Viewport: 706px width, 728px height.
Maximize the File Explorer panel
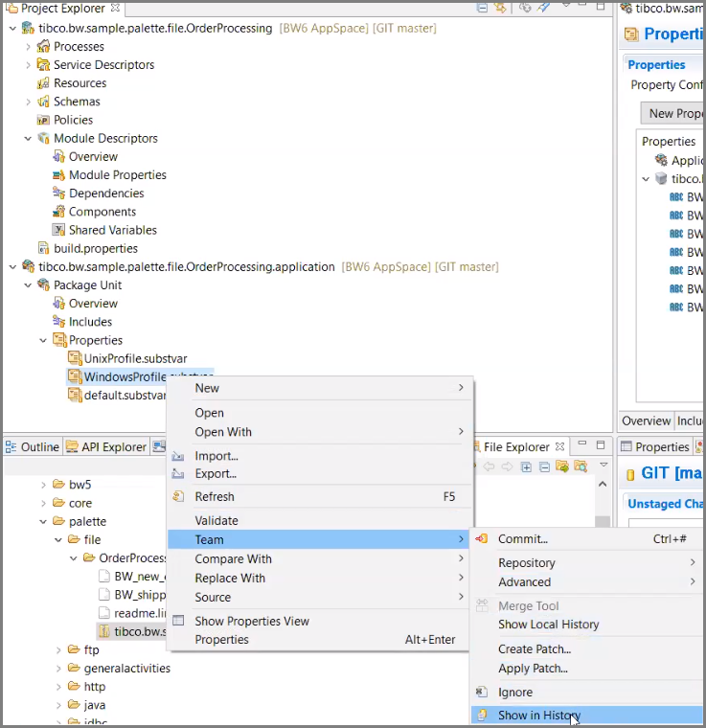pos(601,444)
